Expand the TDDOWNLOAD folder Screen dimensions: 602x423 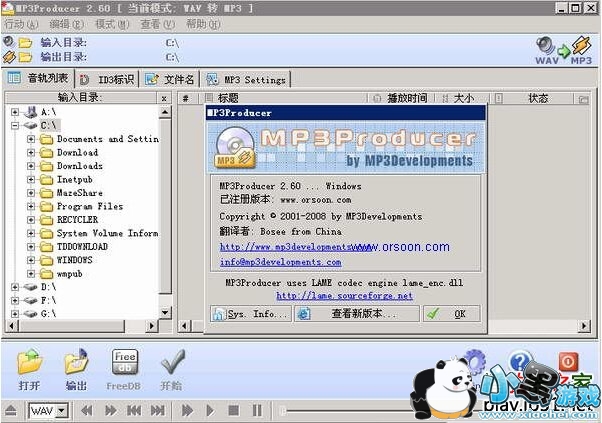click(x=31, y=247)
